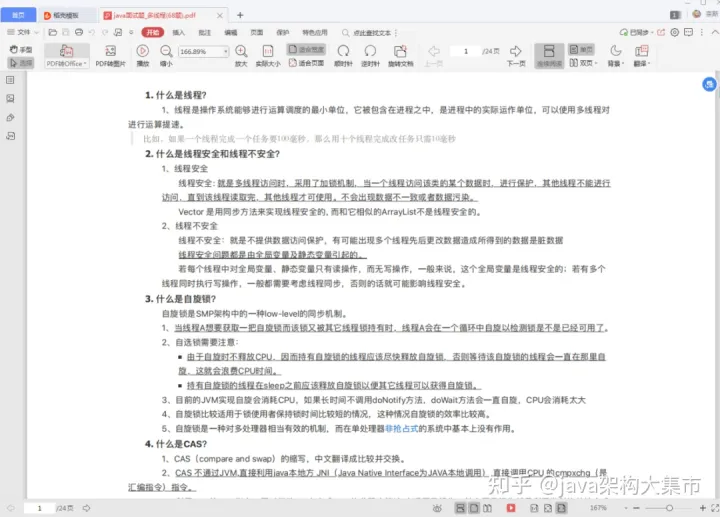Open the 文件 file menu

click(x=19, y=32)
